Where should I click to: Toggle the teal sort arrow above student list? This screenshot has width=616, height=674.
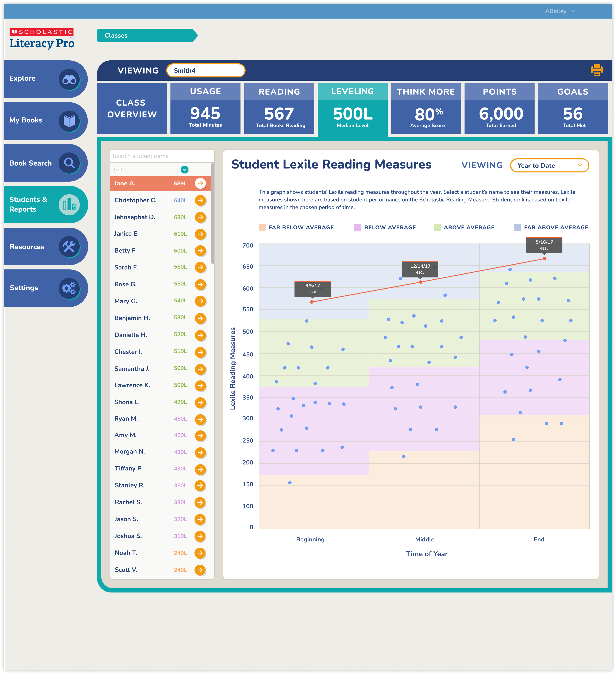184,170
